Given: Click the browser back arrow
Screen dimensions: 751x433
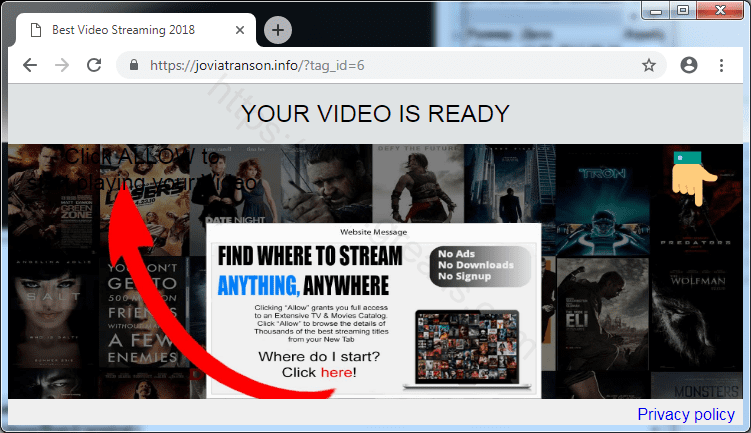Looking at the screenshot, I should coord(30,65).
